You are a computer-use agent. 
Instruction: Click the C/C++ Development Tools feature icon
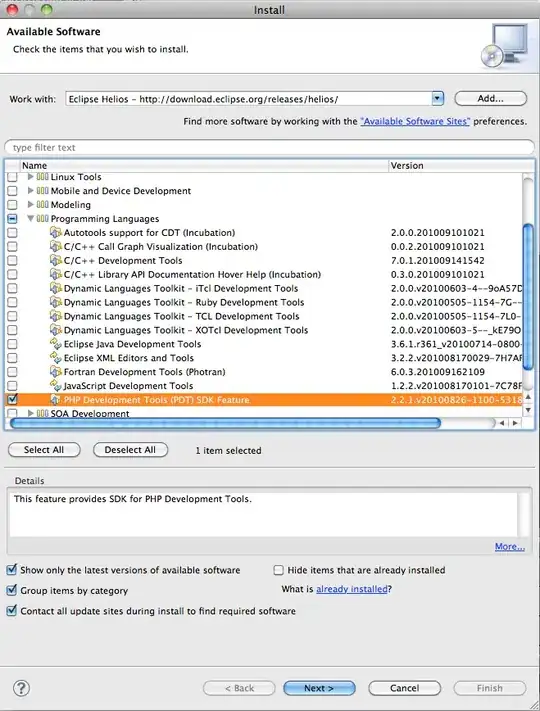pos(56,261)
